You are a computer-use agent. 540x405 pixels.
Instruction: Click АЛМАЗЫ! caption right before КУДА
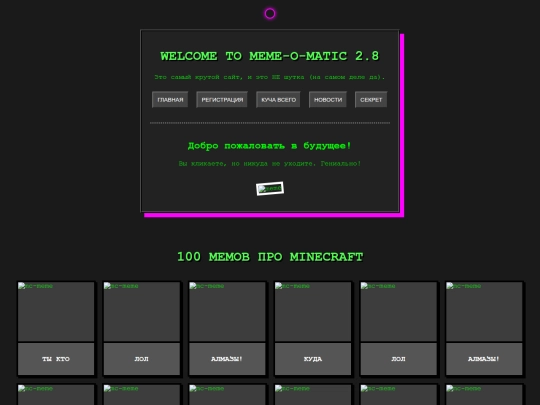227,359
